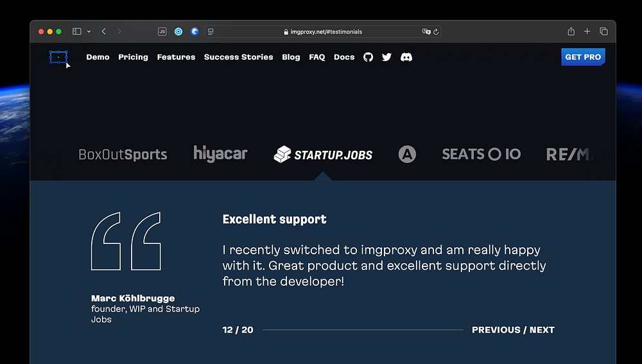Toggle the Safari sidebar icon
Image resolution: width=642 pixels, height=364 pixels.
tap(76, 31)
